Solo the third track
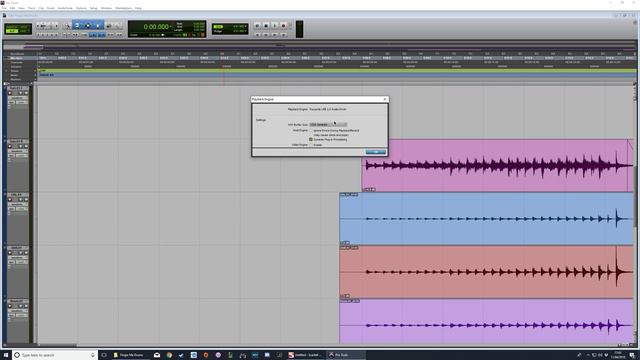Viewport: 640px width, 360px height. pos(20,199)
